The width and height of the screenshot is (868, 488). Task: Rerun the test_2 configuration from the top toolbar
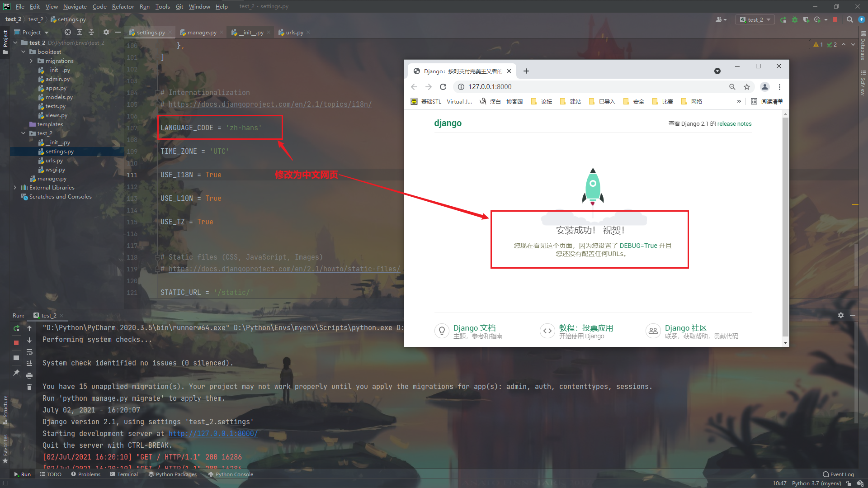(783, 19)
